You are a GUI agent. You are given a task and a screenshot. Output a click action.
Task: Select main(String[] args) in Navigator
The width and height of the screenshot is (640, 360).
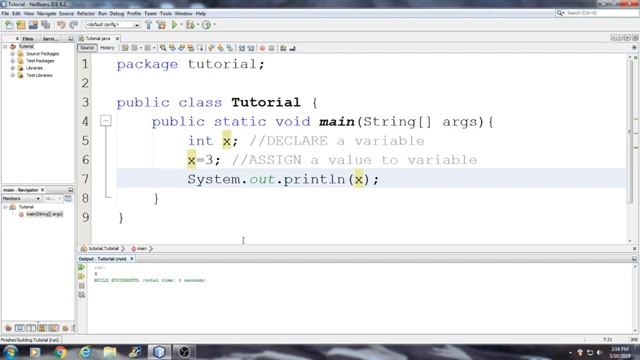click(x=44, y=214)
